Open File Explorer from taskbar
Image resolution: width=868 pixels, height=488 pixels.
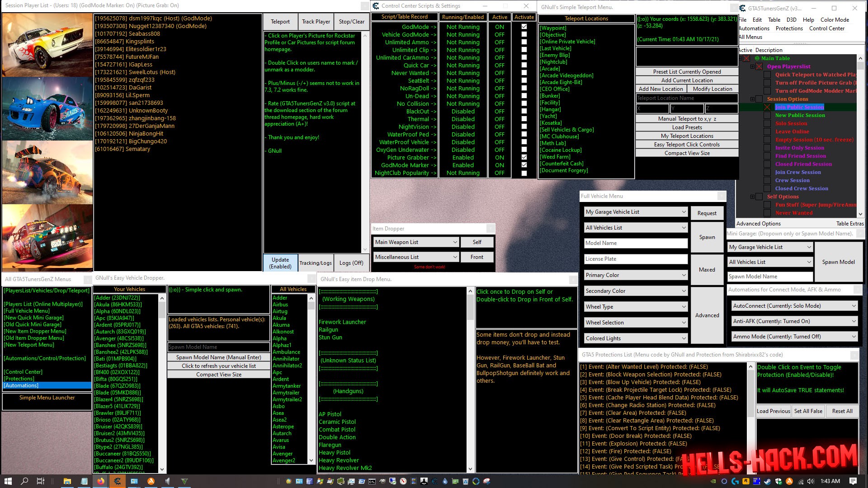[x=67, y=481]
